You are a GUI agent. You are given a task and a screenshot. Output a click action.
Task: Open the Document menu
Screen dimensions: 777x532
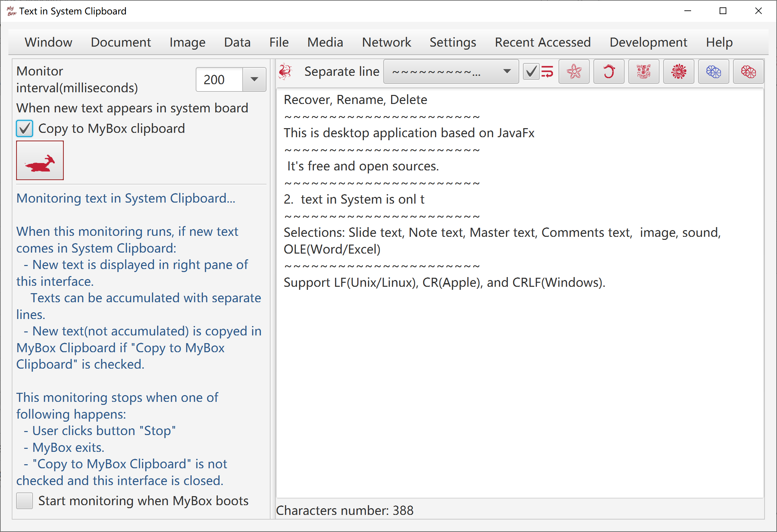point(121,42)
